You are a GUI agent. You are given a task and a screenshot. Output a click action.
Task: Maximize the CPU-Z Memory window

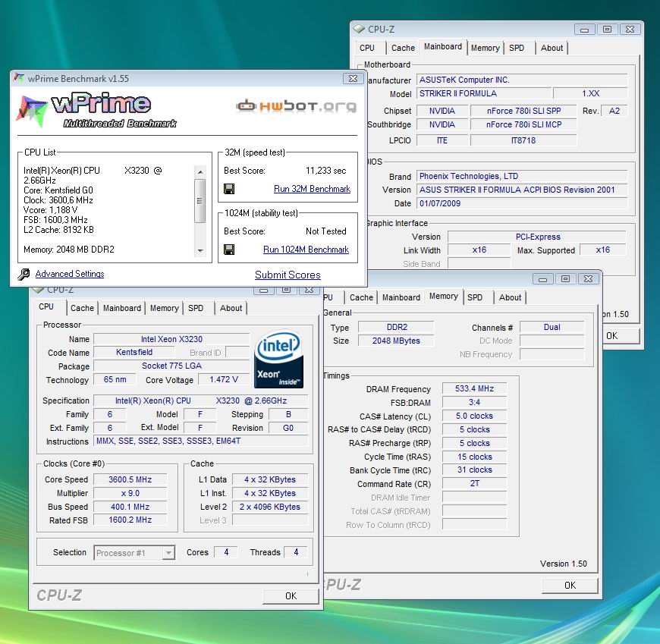tap(566, 278)
